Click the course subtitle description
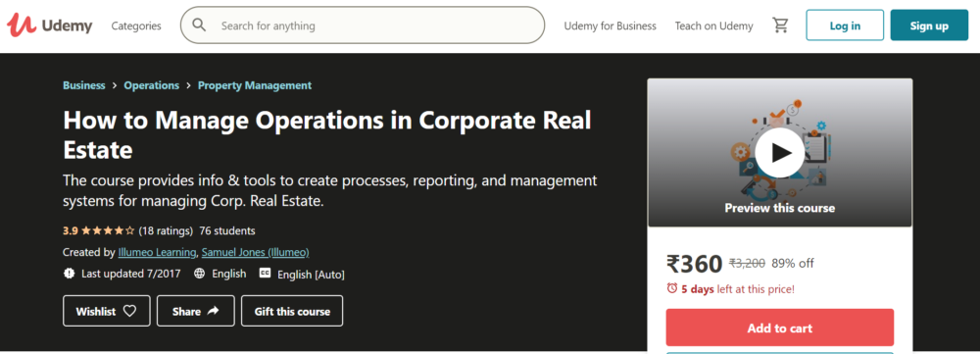This screenshot has height=354, width=980. click(x=330, y=191)
